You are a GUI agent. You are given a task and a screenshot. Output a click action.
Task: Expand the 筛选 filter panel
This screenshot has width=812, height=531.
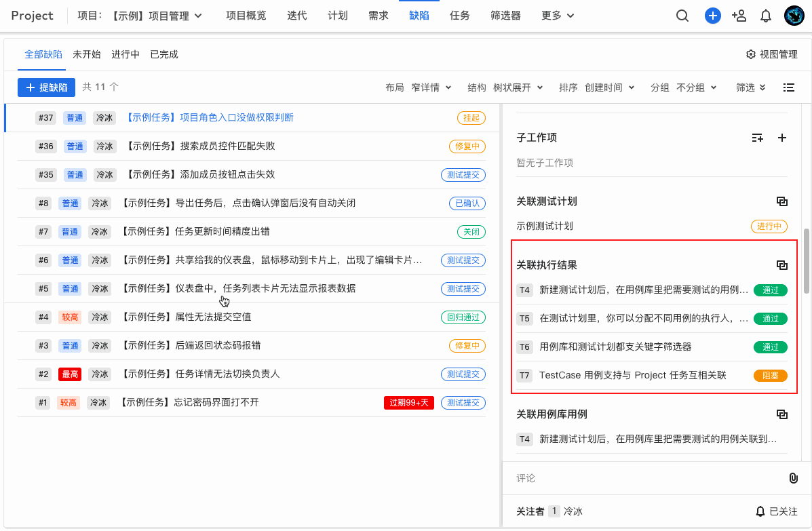point(751,87)
